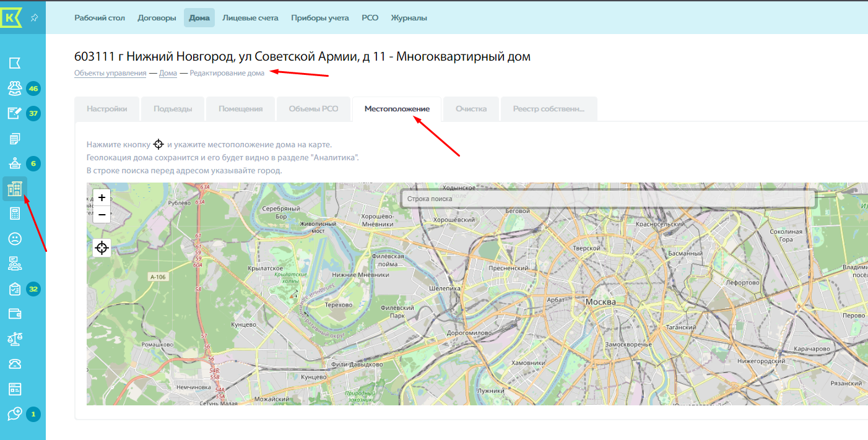Viewport: 868px width, 440px height.
Task: Open the people icon with badge 46
Action: click(x=15, y=88)
